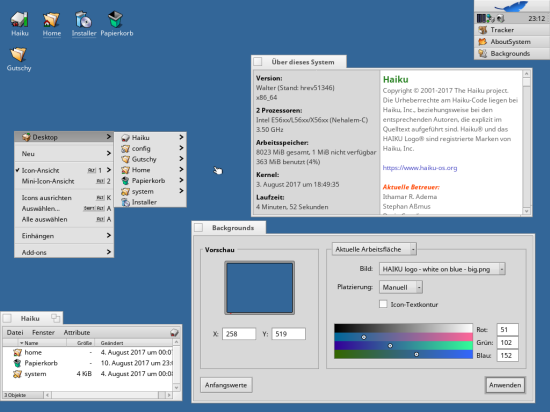The width and height of the screenshot is (550, 412).
Task: Choose Icons ausrichten from context menu
Action: click(x=64, y=198)
